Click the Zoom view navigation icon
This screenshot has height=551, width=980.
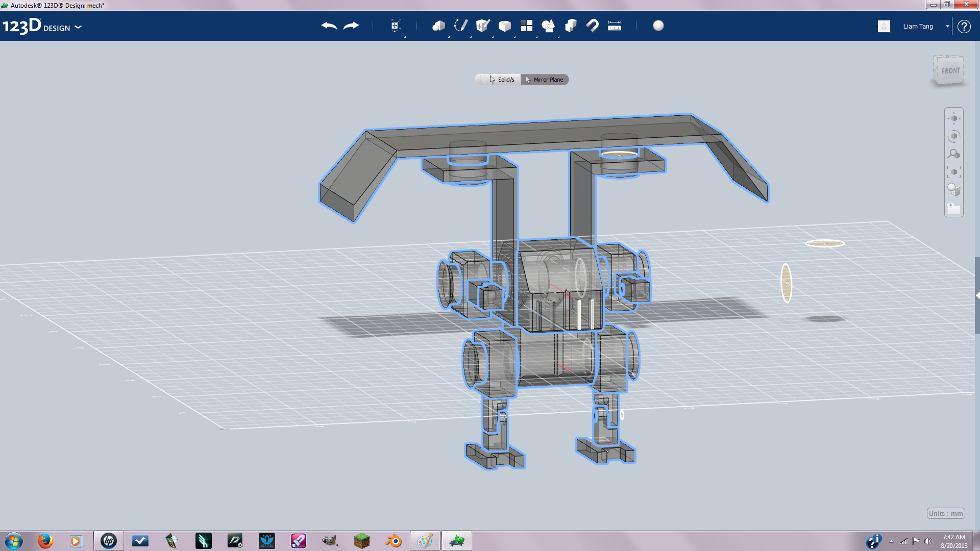tap(953, 154)
